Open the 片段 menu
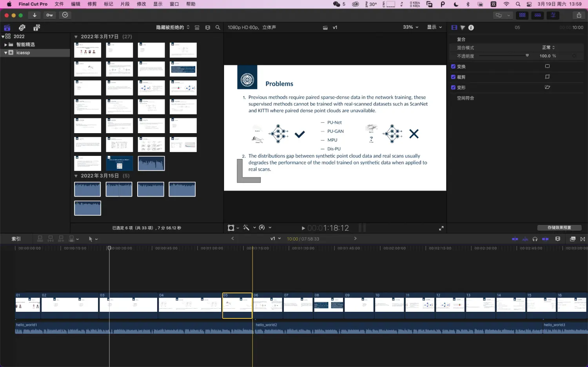The width and height of the screenshot is (588, 367). (x=125, y=4)
